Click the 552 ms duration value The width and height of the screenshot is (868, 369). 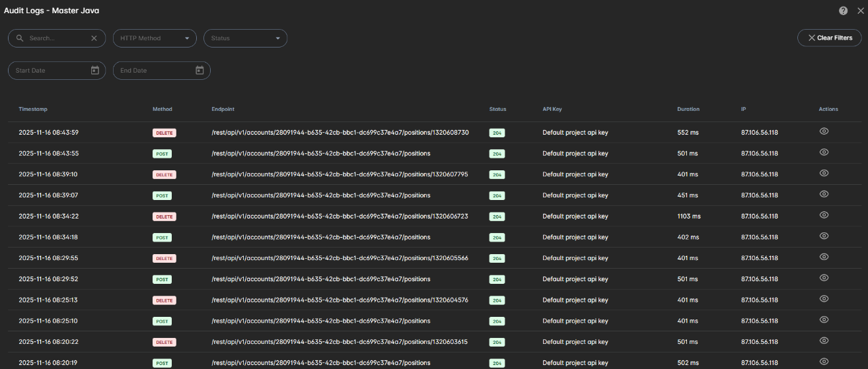coord(688,133)
